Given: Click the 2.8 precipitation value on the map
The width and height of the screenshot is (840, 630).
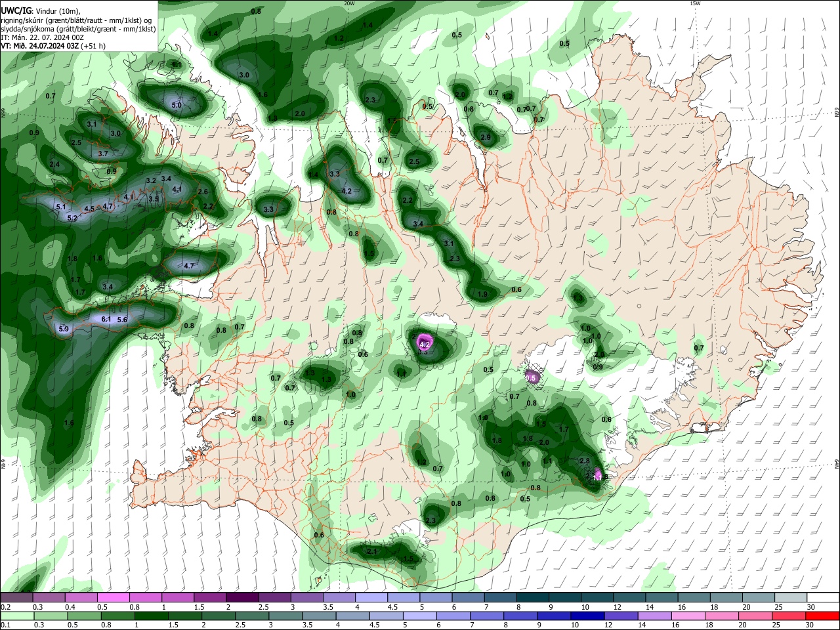Looking at the screenshot, I should (x=585, y=461).
